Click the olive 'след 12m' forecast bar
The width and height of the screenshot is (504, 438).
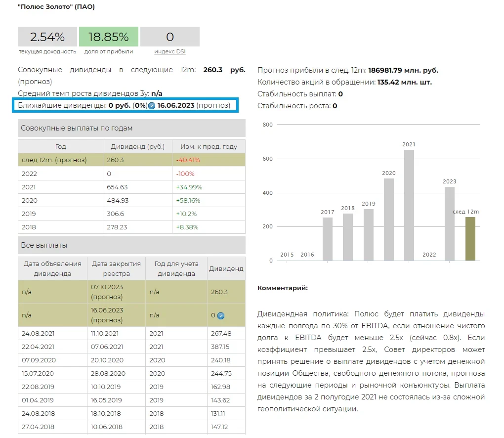tap(470, 238)
